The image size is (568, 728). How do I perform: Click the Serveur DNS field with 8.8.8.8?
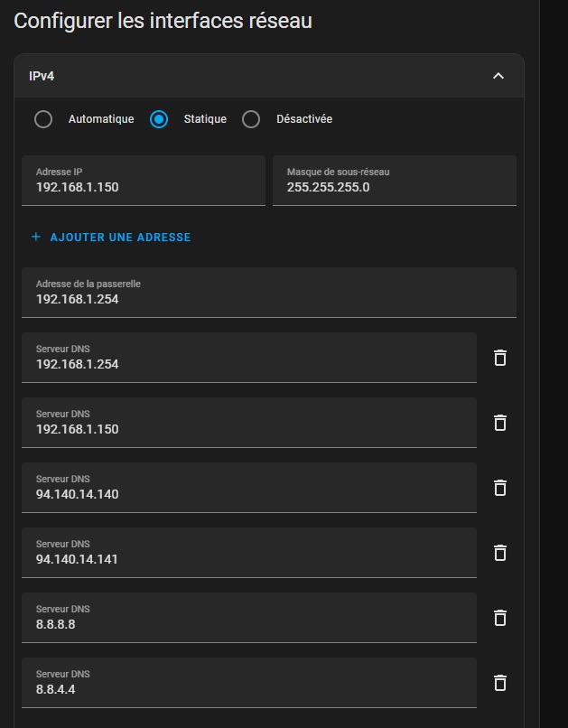click(x=249, y=618)
